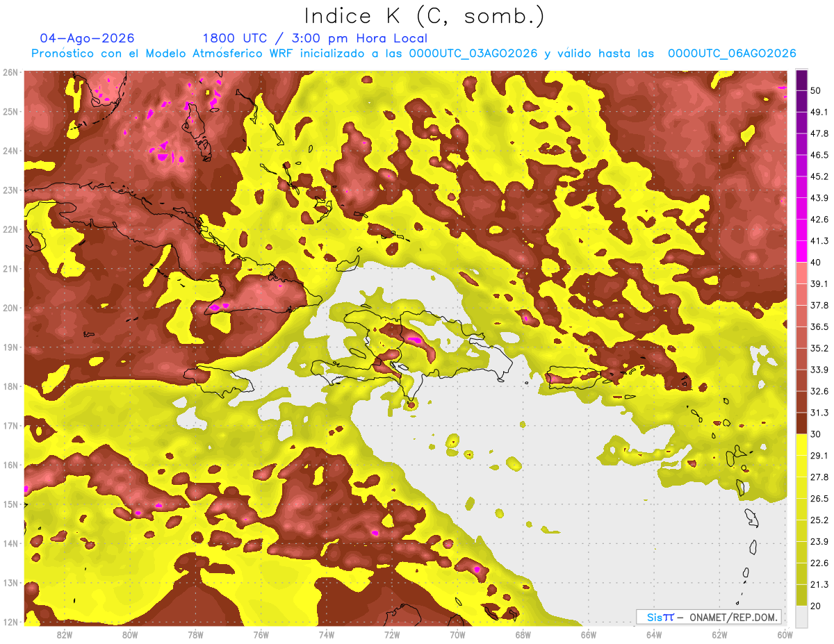Click the colorbar value "41.3"
The height and width of the screenshot is (644, 834).
point(819,241)
